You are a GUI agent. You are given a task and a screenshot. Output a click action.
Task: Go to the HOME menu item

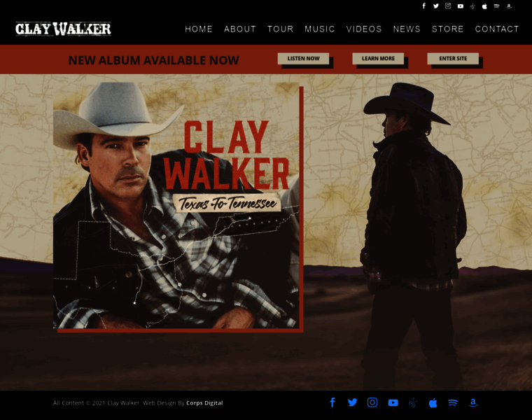[x=199, y=29]
